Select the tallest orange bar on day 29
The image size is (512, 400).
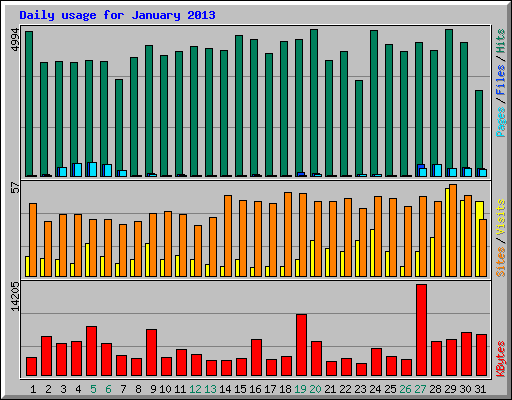[x=453, y=230]
